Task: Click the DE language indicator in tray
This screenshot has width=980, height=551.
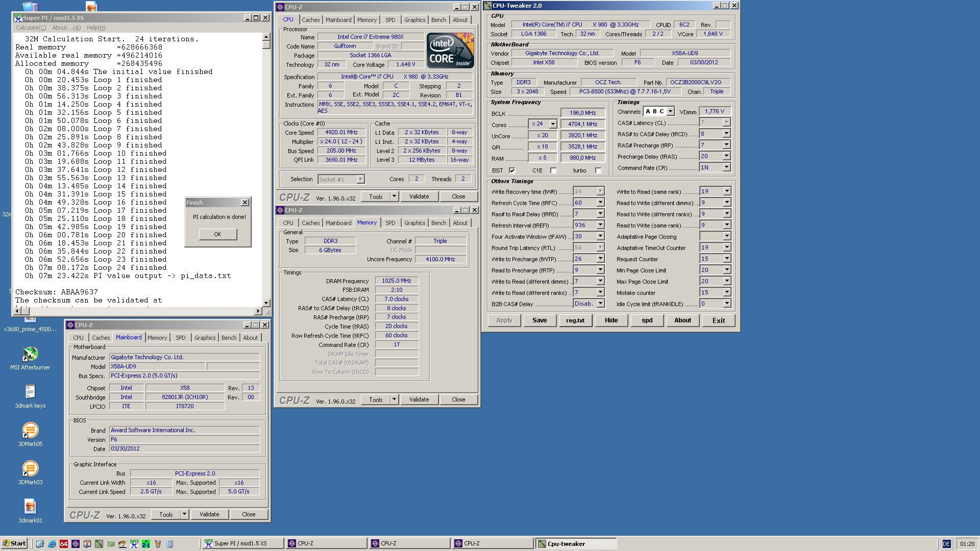Action: 946,544
